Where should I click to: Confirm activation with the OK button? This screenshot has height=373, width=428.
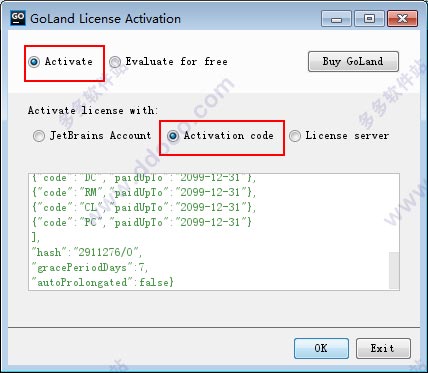(321, 348)
